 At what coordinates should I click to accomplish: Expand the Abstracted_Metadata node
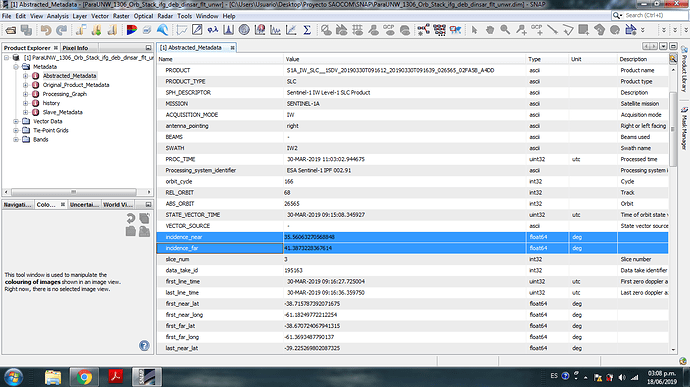tap(26, 76)
